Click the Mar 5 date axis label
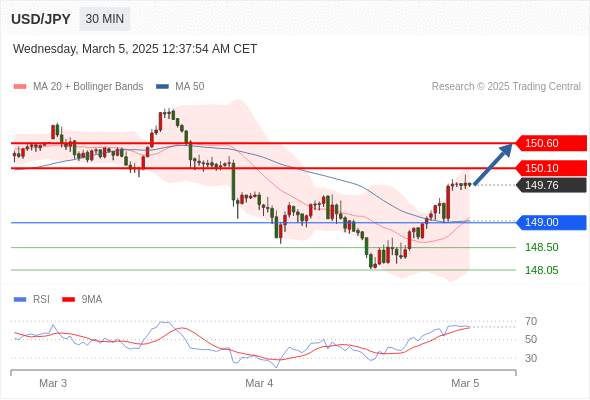The image size is (590, 400). [x=465, y=383]
